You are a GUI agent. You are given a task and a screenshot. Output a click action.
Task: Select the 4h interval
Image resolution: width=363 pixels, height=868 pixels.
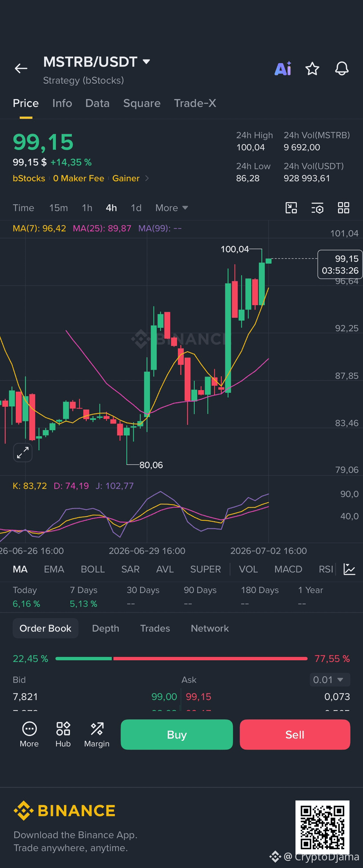click(x=111, y=208)
